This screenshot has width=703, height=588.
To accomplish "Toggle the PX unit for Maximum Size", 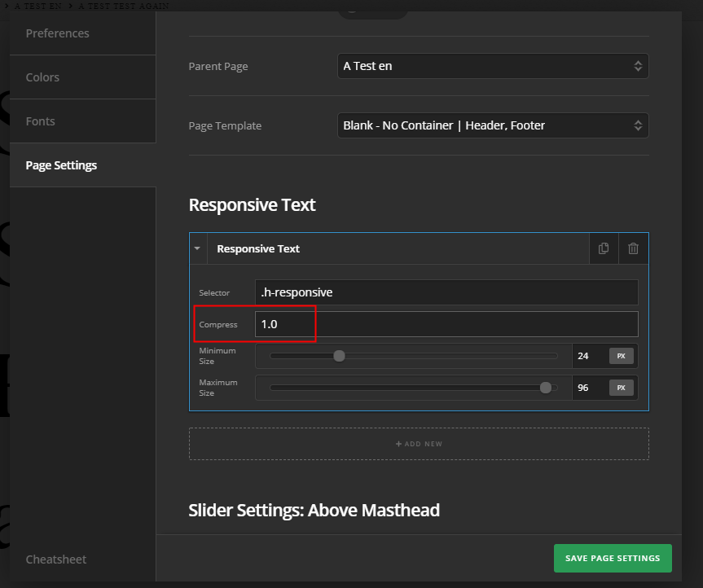I will click(x=621, y=388).
